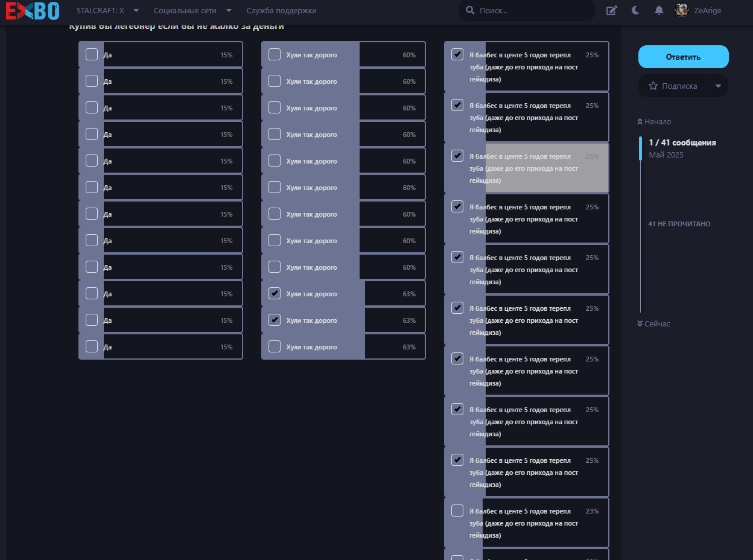Click the ZeArige user avatar

pyautogui.click(x=682, y=10)
